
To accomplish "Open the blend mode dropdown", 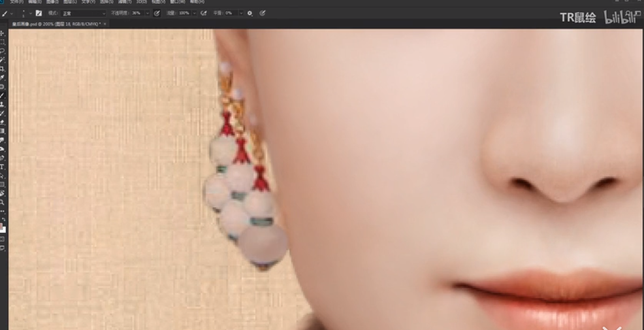I will pyautogui.click(x=84, y=13).
